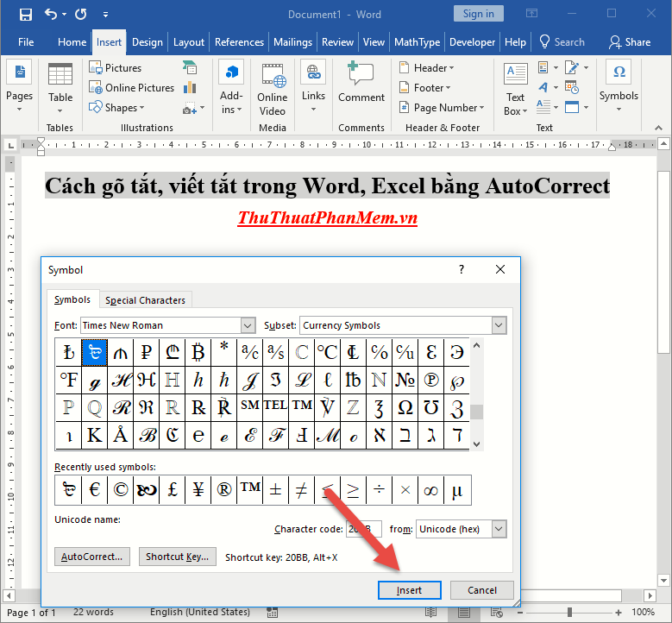
Task: Open the Table gallery
Action: pos(60,88)
